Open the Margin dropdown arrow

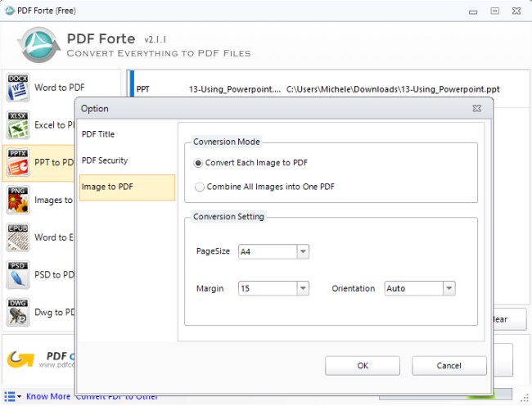point(303,289)
